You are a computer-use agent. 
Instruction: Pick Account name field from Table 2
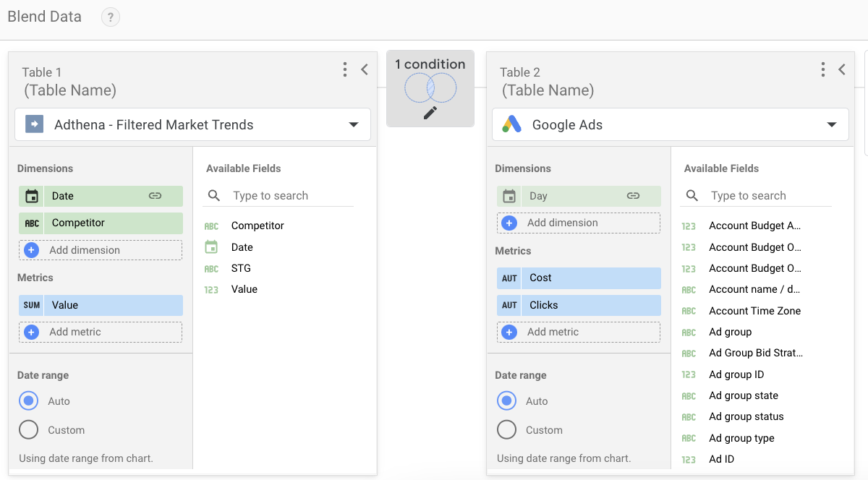pyautogui.click(x=754, y=289)
